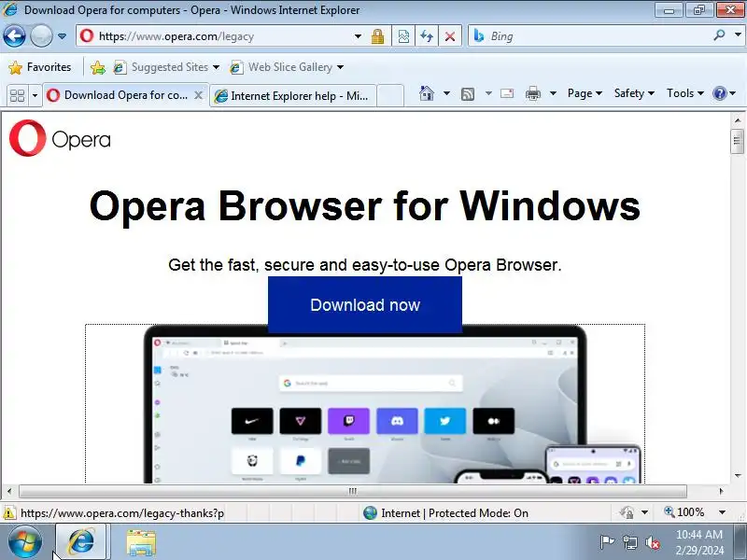Click the address bar URL field

(x=215, y=36)
